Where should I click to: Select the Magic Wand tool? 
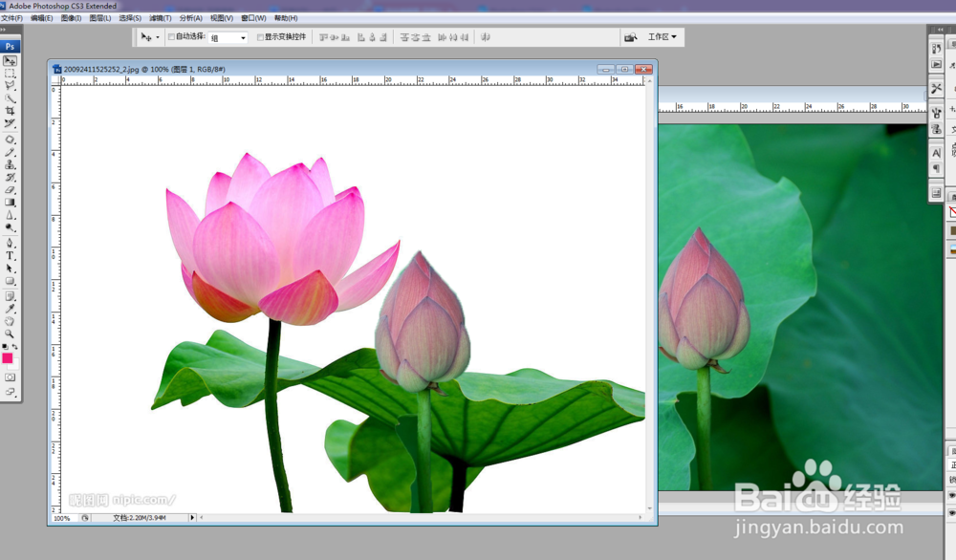[10, 98]
